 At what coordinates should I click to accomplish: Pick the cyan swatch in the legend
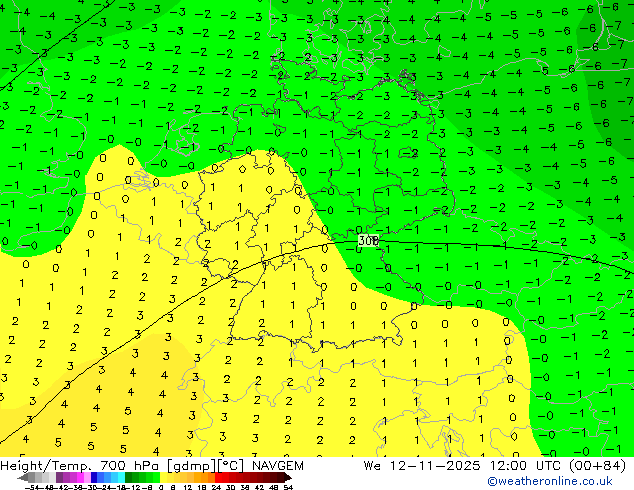[x=121, y=477]
